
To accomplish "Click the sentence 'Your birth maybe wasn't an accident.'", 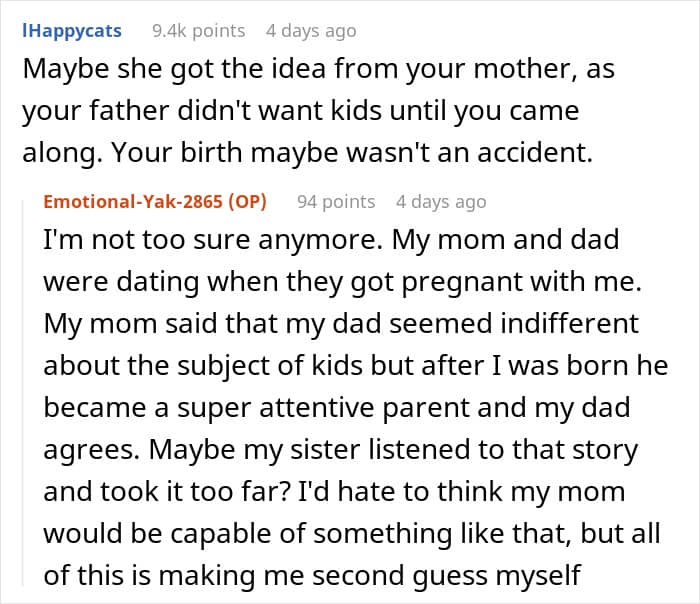I will click(x=352, y=153).
